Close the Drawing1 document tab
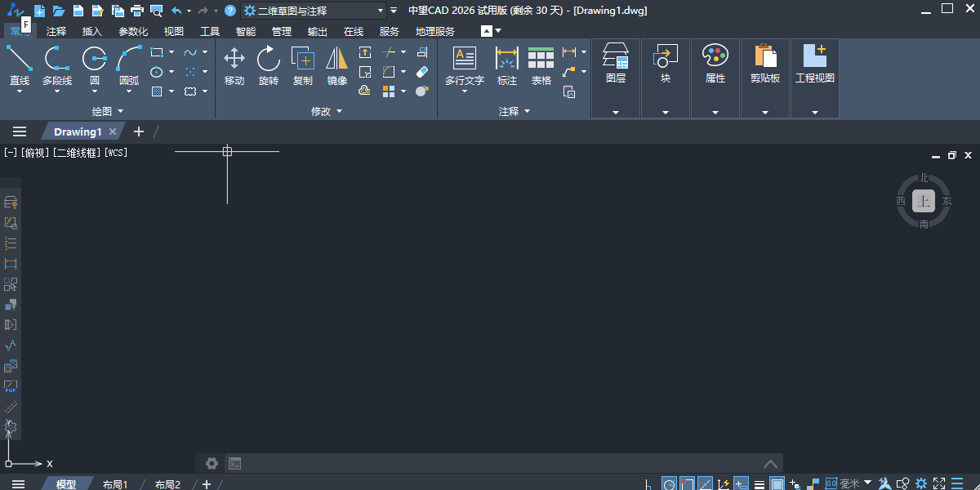This screenshot has width=980, height=490. click(x=113, y=131)
